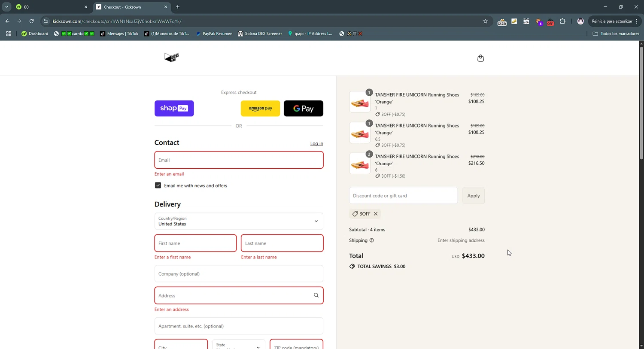Click the Discount code or gift card field
The image size is (644, 349).
click(x=403, y=196)
